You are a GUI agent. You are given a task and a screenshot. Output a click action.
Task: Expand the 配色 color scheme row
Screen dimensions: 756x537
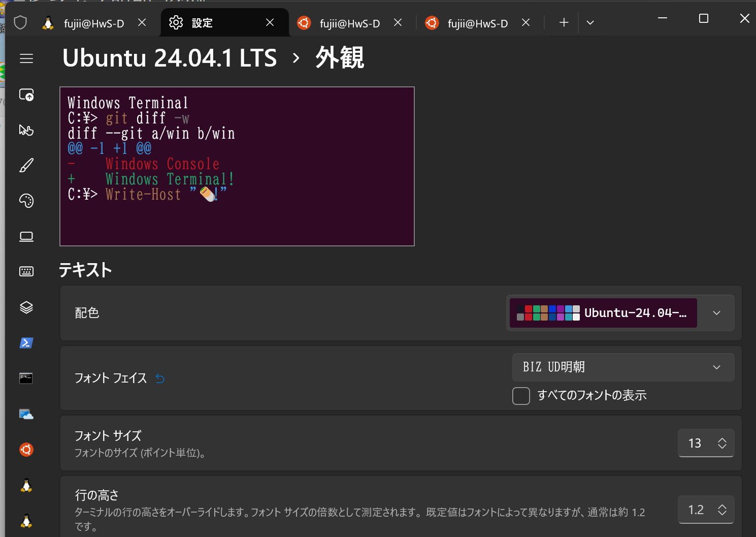click(401, 313)
